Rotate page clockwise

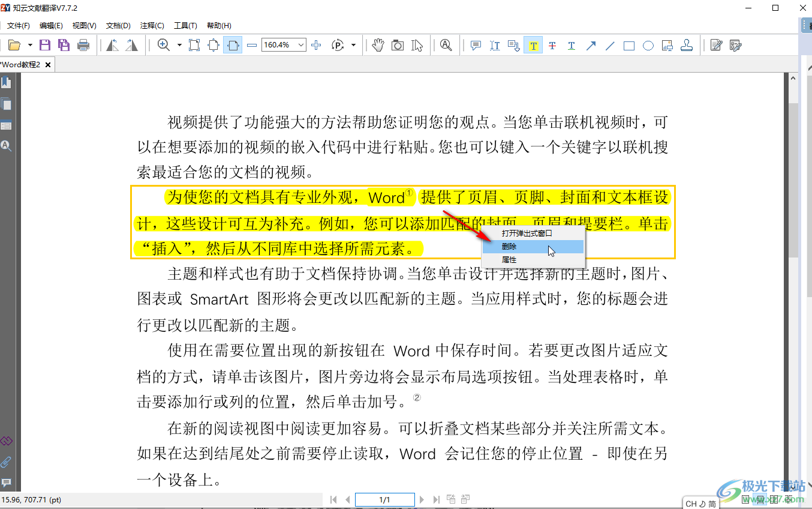click(131, 45)
